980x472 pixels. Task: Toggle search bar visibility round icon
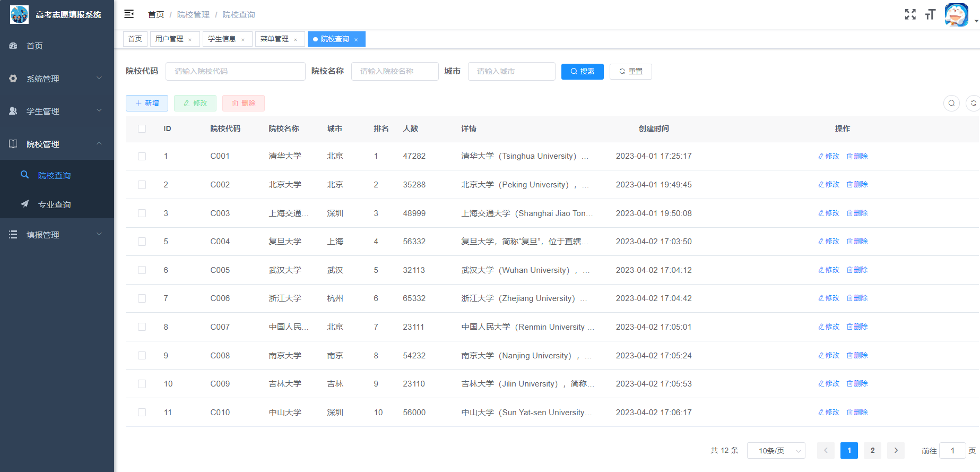pos(951,103)
